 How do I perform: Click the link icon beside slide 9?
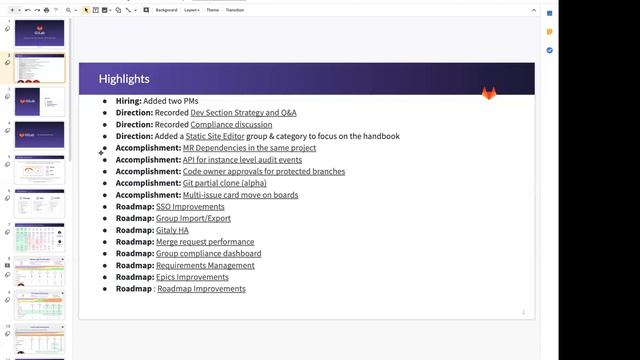coord(7,300)
